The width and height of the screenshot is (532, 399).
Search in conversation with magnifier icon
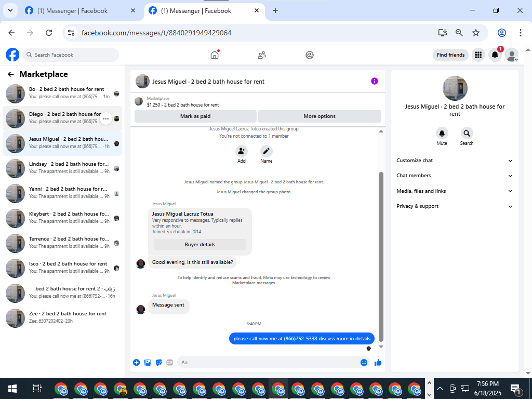click(x=467, y=134)
